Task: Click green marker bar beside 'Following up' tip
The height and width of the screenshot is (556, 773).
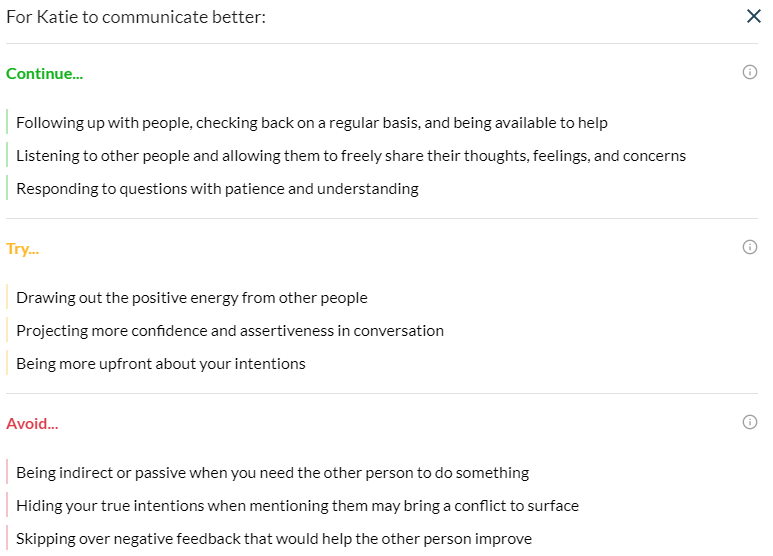Action: point(7,123)
